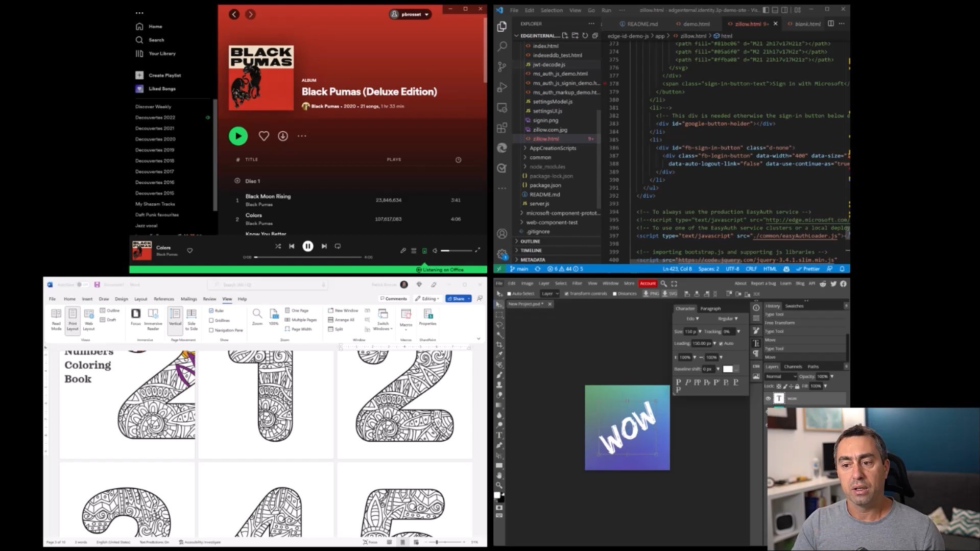Switch to the Channels tab in Photopea
The image size is (980, 551).
793,367
